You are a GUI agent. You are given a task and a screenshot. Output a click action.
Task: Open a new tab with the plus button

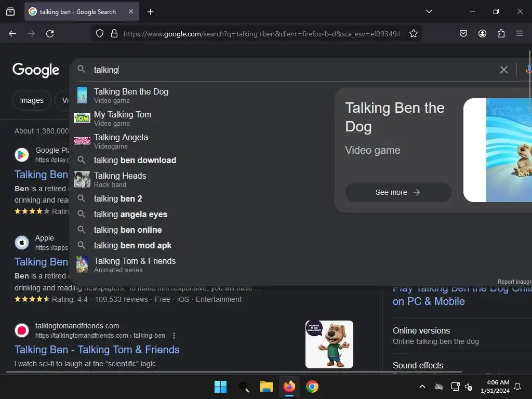click(150, 12)
